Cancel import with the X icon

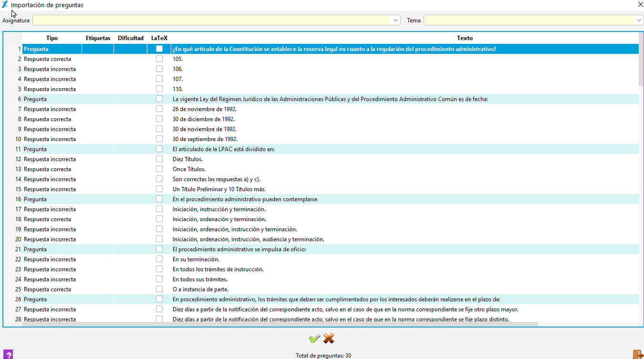[x=329, y=338]
